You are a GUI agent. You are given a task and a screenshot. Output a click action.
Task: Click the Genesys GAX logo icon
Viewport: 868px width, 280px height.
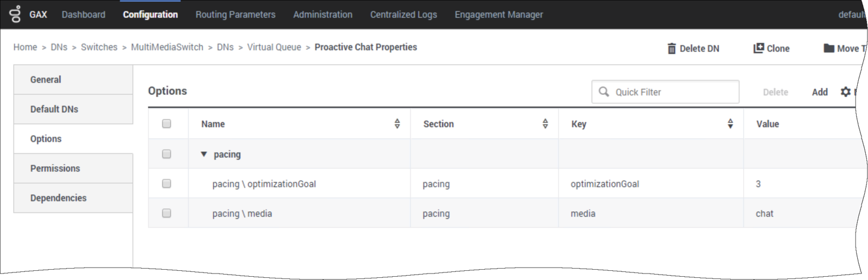click(16, 14)
